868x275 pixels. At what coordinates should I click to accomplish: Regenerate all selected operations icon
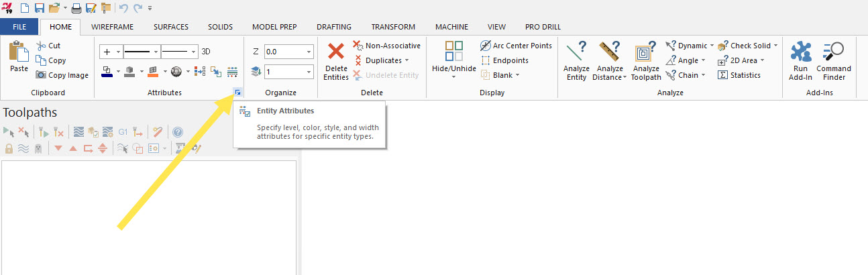tap(44, 132)
